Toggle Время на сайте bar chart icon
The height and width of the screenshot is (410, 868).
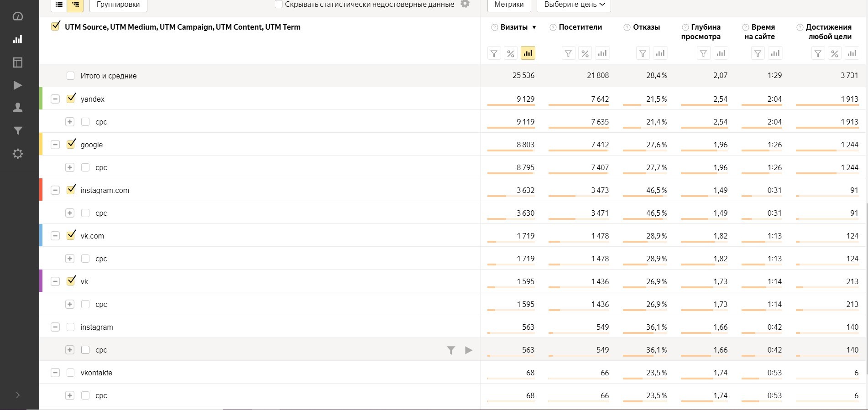click(x=775, y=53)
